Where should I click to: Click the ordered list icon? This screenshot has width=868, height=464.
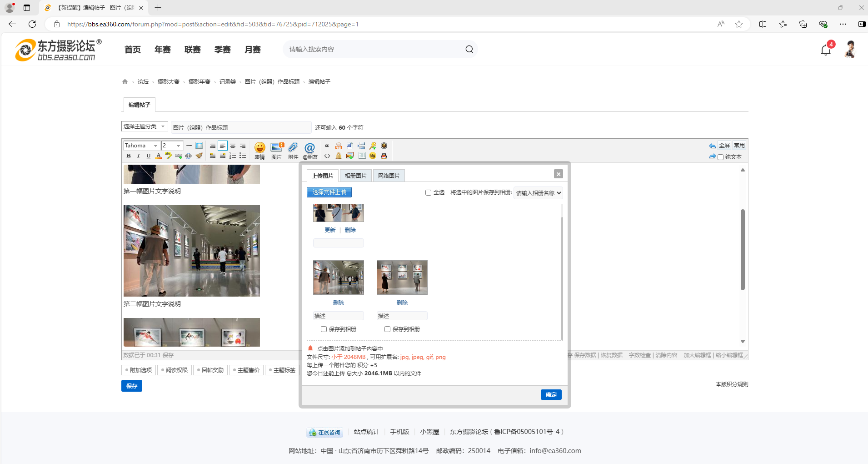point(233,156)
